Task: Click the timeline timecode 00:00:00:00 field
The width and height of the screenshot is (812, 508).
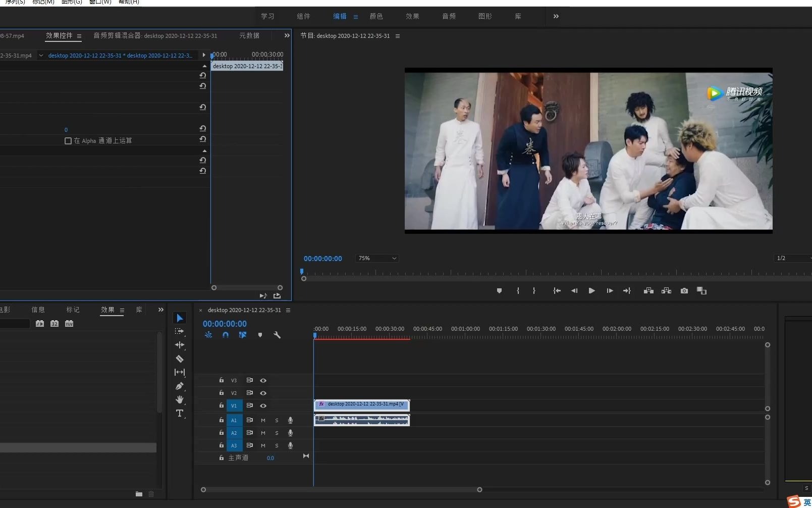Action: [225, 324]
